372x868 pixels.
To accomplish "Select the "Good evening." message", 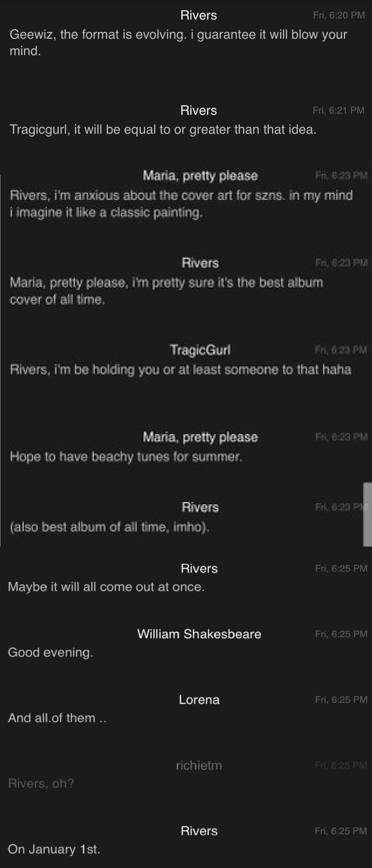I will click(51, 652).
